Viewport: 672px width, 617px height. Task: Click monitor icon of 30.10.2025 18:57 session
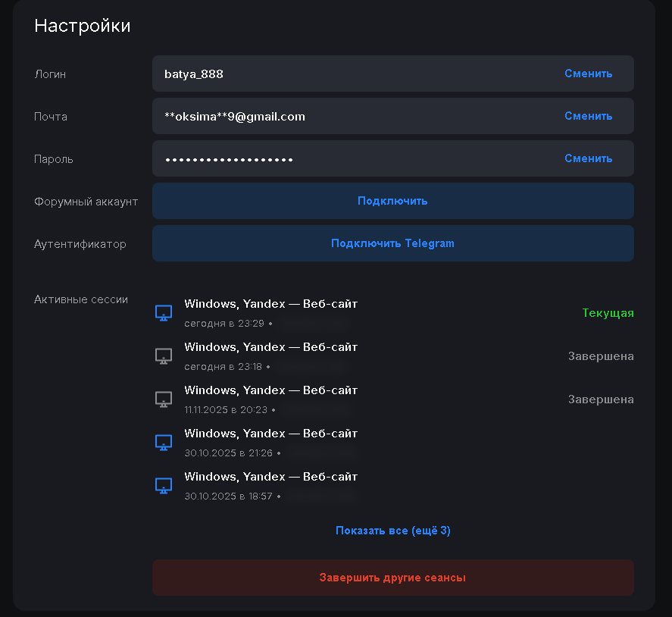(164, 484)
